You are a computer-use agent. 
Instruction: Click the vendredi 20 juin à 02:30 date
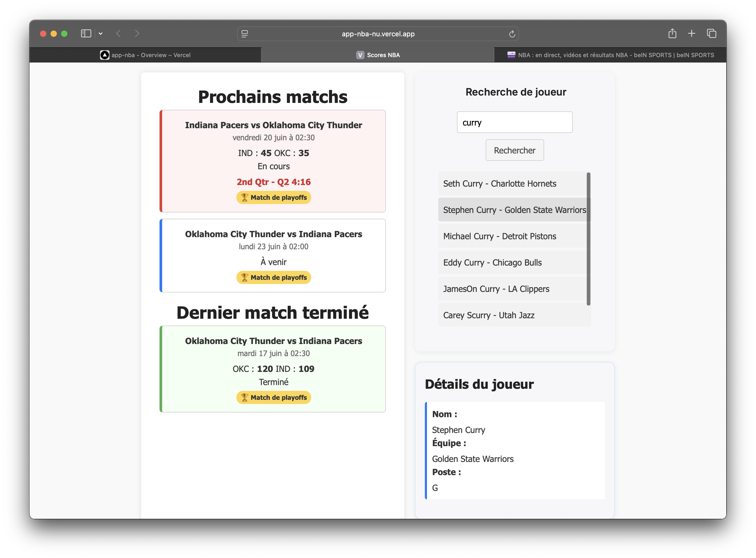tap(273, 137)
